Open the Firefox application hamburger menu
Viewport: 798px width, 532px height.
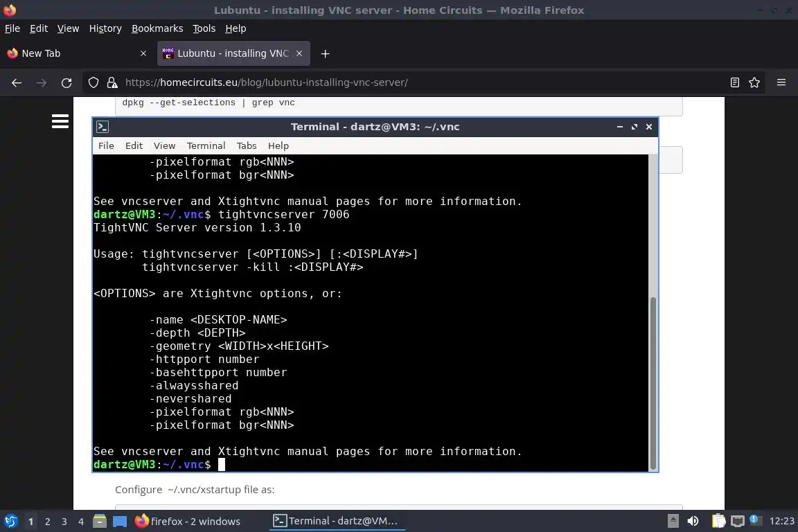[x=781, y=82]
